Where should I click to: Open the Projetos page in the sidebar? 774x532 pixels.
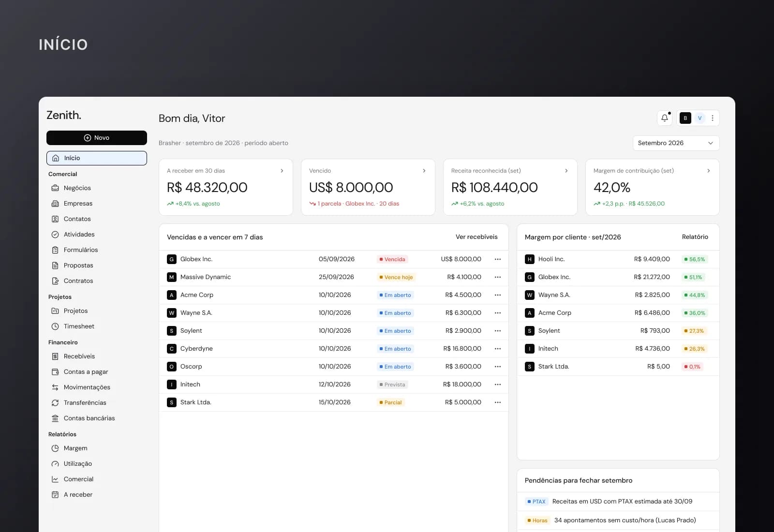pyautogui.click(x=97, y=311)
